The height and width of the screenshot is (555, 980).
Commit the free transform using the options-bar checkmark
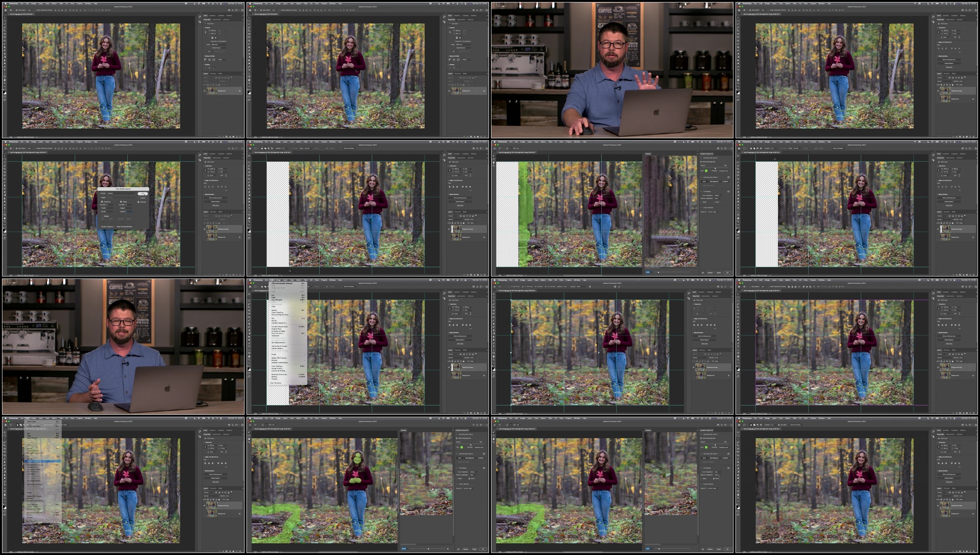click(x=619, y=287)
